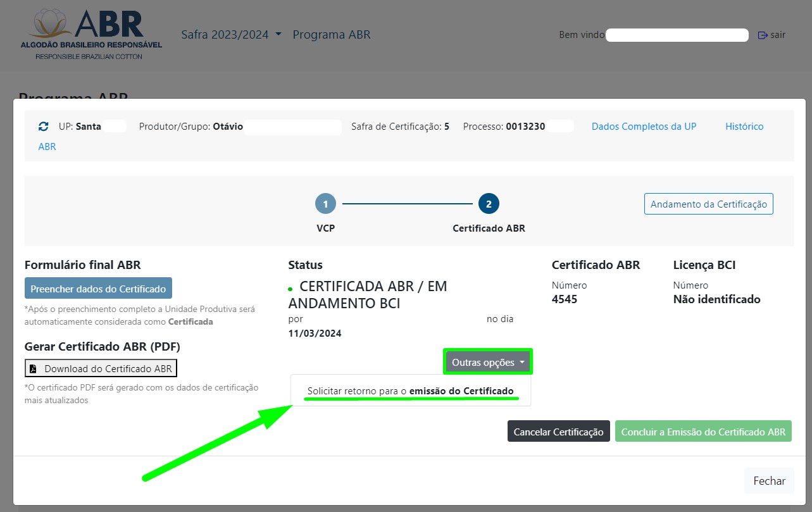The width and height of the screenshot is (812, 512).
Task: Open the Histórico ABR link
Action: pos(744,127)
